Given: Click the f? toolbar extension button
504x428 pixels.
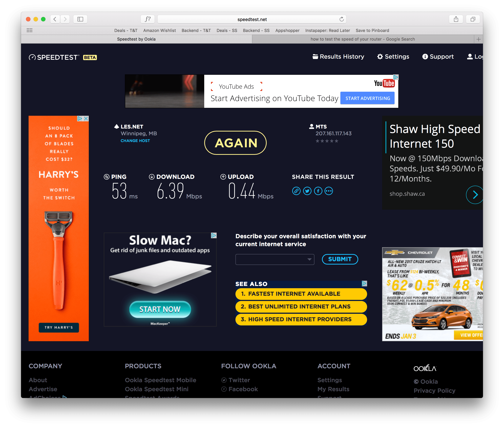Looking at the screenshot, I should [148, 19].
